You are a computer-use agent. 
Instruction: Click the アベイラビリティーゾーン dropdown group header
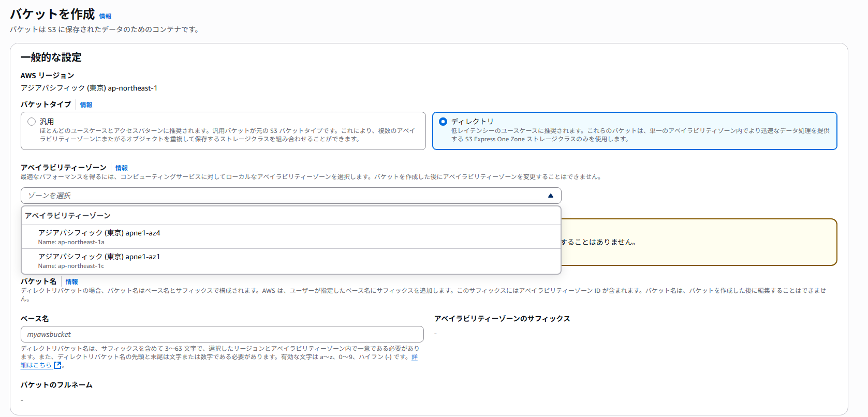(x=68, y=216)
